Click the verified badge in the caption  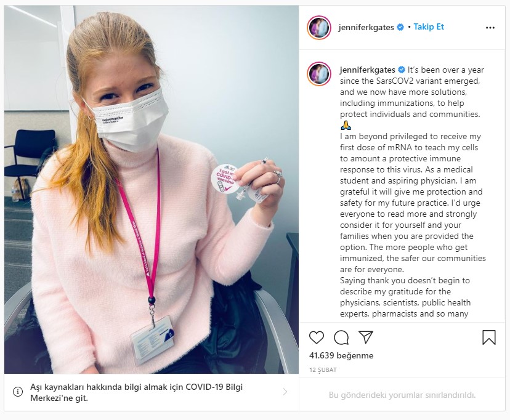click(402, 70)
